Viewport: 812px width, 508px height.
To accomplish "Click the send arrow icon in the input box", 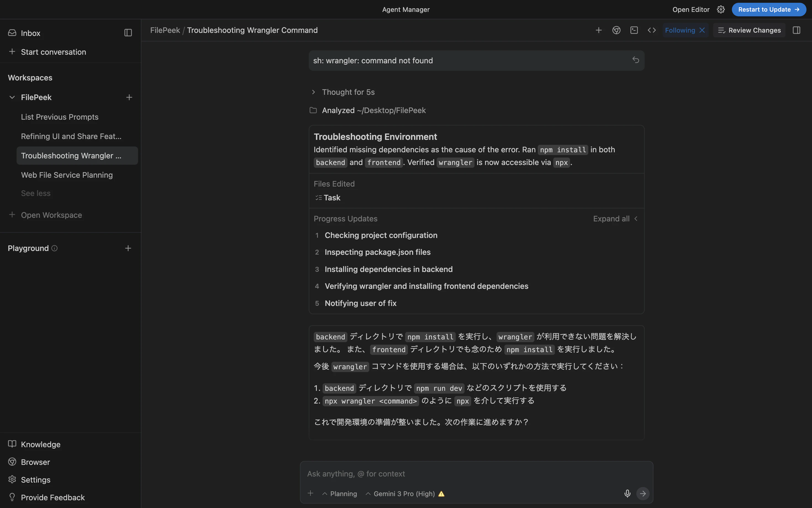I will point(643,494).
